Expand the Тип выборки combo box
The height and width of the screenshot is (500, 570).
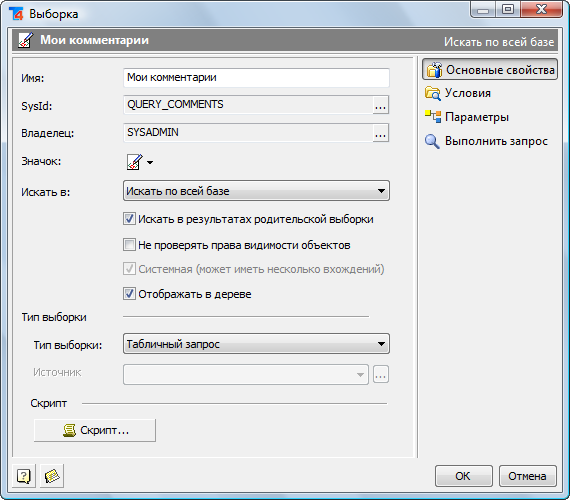[256, 344]
